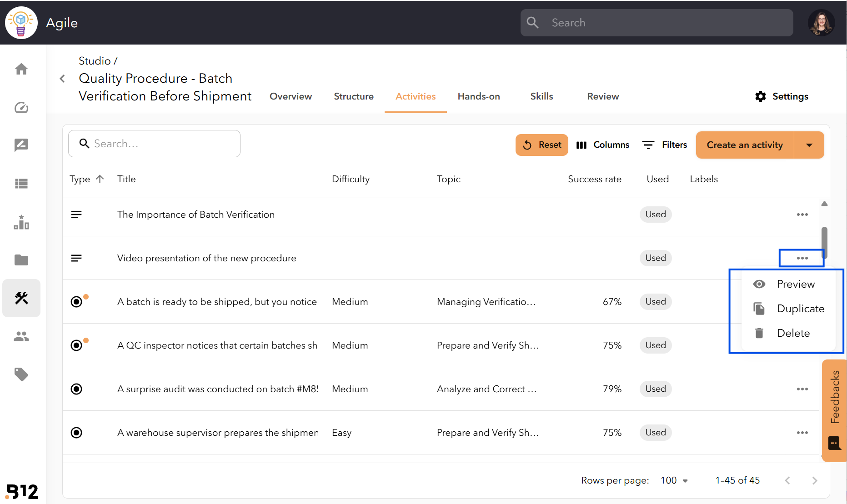Expand the Create an activity dropdown arrow

pyautogui.click(x=809, y=145)
